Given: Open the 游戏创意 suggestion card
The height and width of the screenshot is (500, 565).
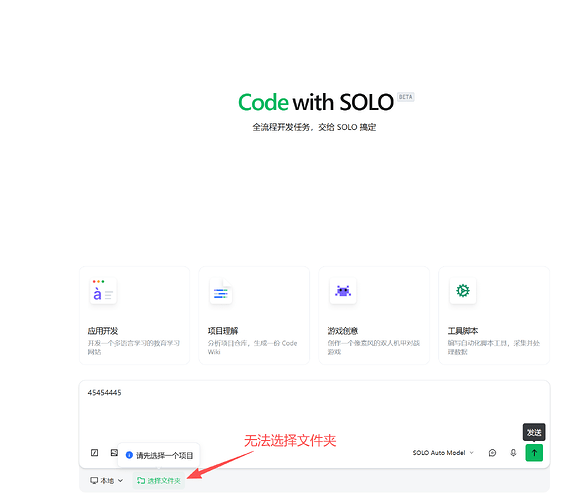Looking at the screenshot, I should (x=374, y=315).
